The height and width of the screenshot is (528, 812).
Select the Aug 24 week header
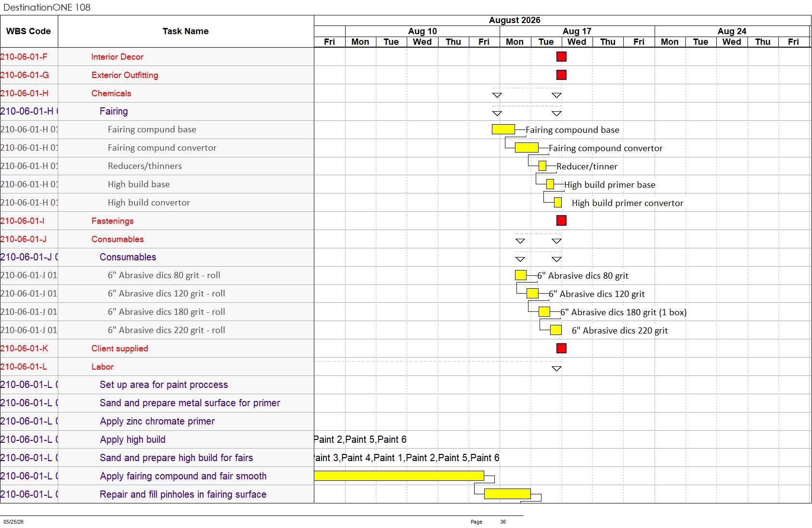point(732,31)
